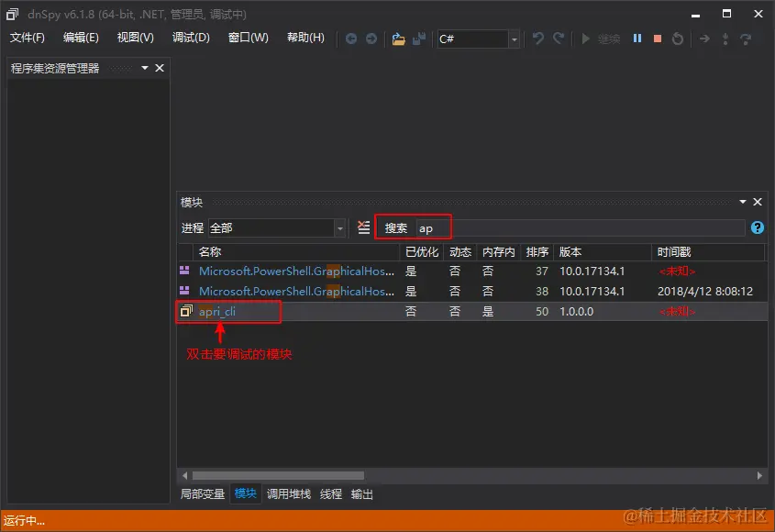Click the icon of the apri_cli module row
Screen dimensions: 775x532
pos(186,311)
